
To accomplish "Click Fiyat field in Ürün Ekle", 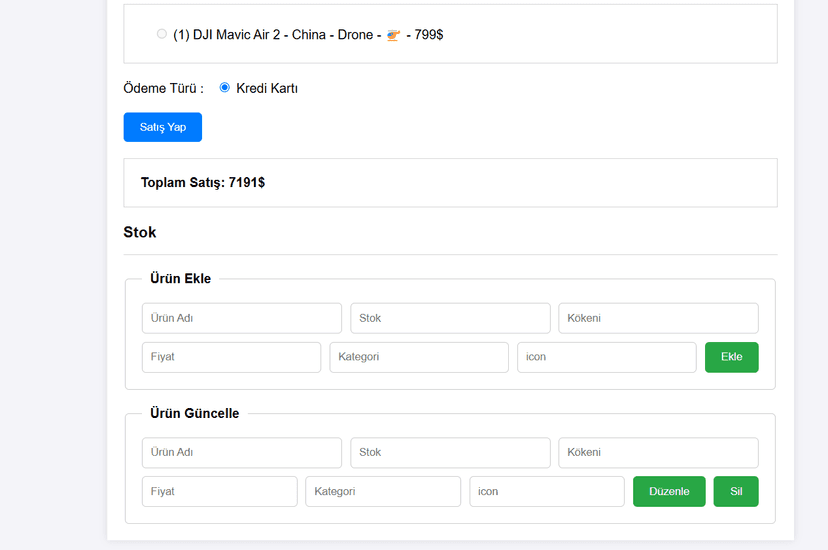I will (x=231, y=357).
